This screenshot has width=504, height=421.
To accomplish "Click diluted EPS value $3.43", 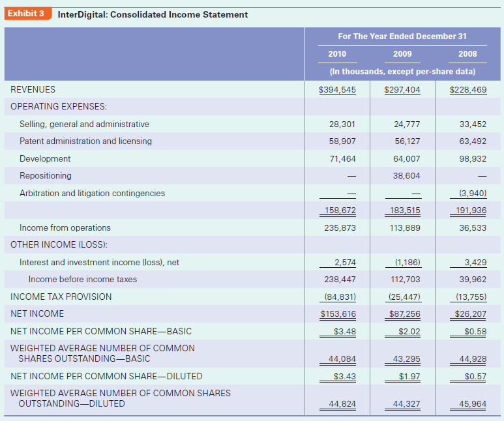I will [344, 376].
